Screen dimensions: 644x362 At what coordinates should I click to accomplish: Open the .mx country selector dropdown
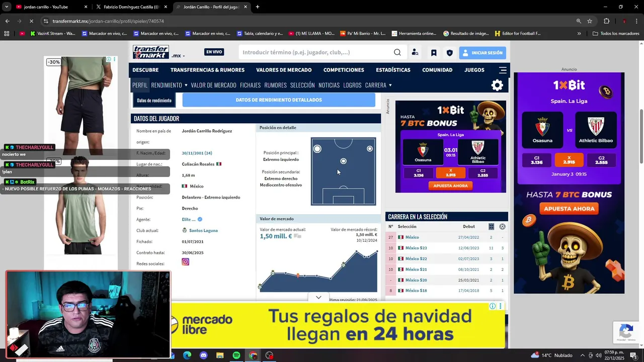click(178, 55)
